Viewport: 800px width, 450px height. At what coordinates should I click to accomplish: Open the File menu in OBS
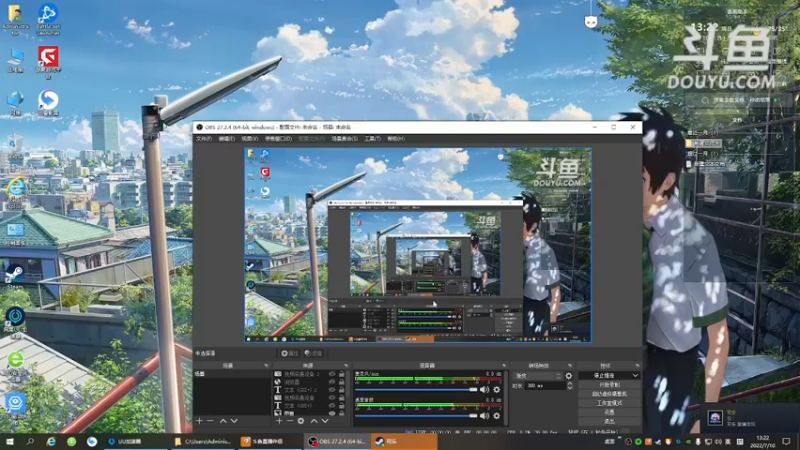(204, 139)
